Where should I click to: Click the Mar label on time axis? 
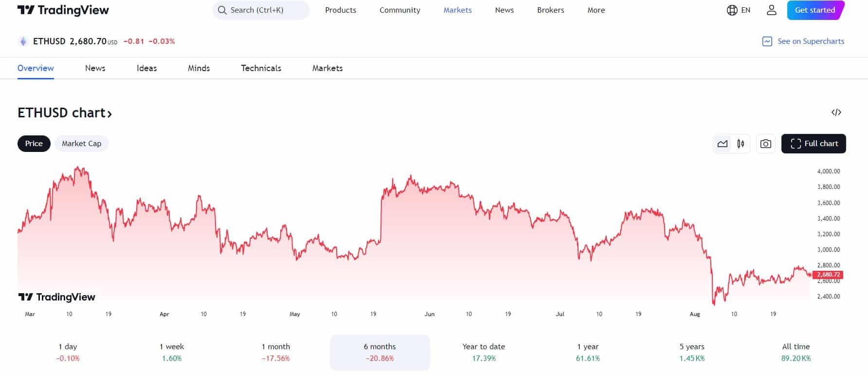pyautogui.click(x=30, y=314)
